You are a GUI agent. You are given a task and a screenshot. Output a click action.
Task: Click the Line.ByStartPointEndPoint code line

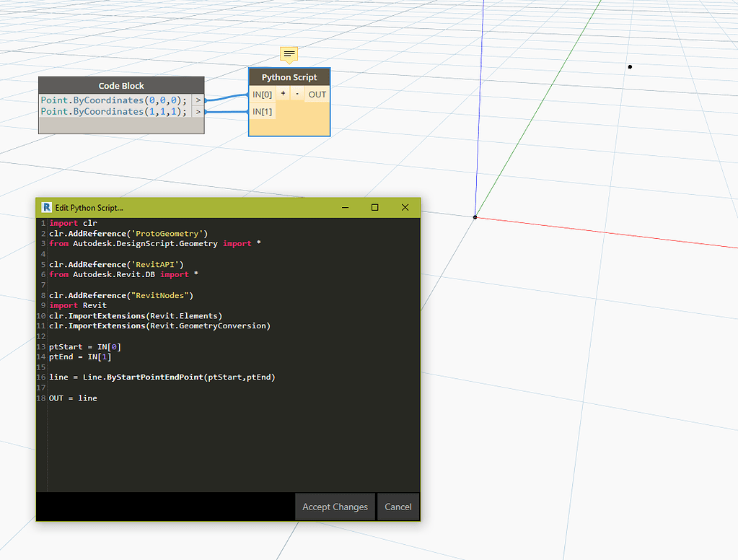click(x=162, y=377)
